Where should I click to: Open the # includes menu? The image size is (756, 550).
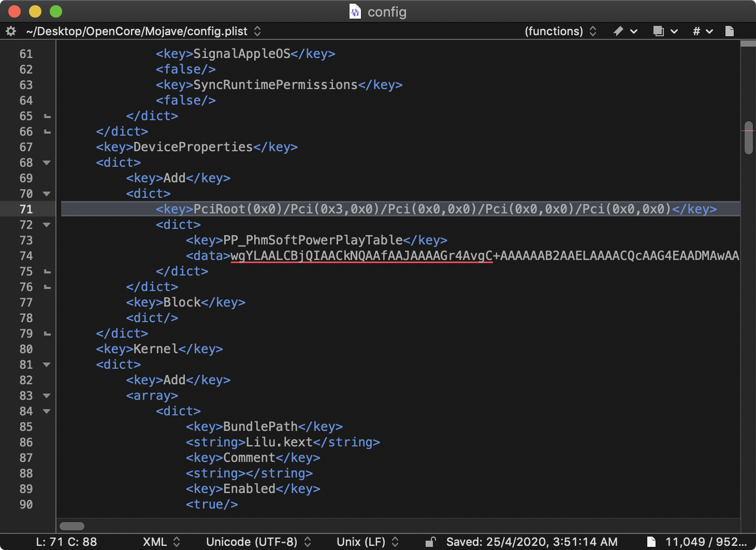pos(703,31)
